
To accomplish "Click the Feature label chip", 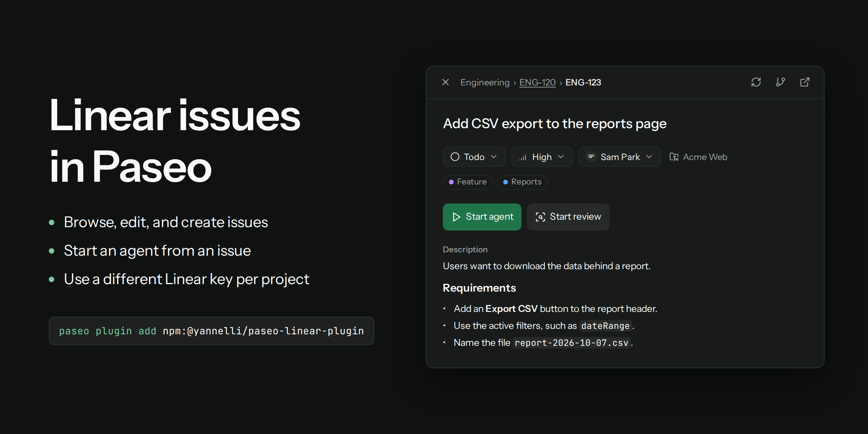I will pos(468,182).
